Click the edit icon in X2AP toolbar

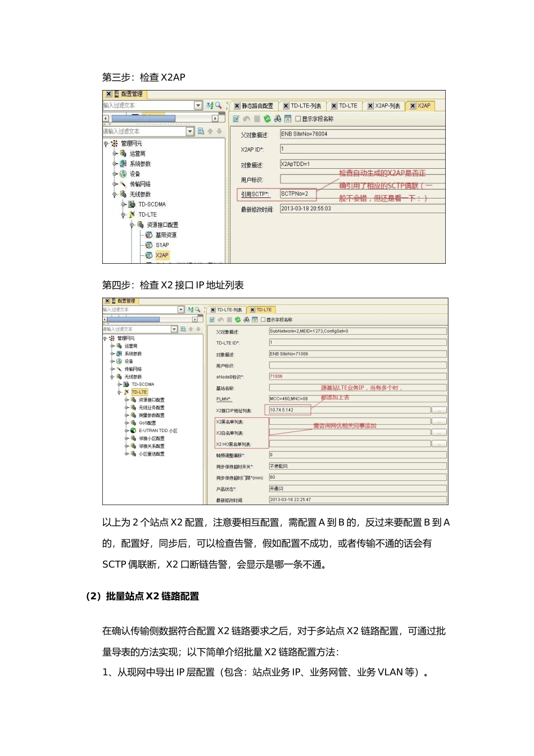click(236, 119)
